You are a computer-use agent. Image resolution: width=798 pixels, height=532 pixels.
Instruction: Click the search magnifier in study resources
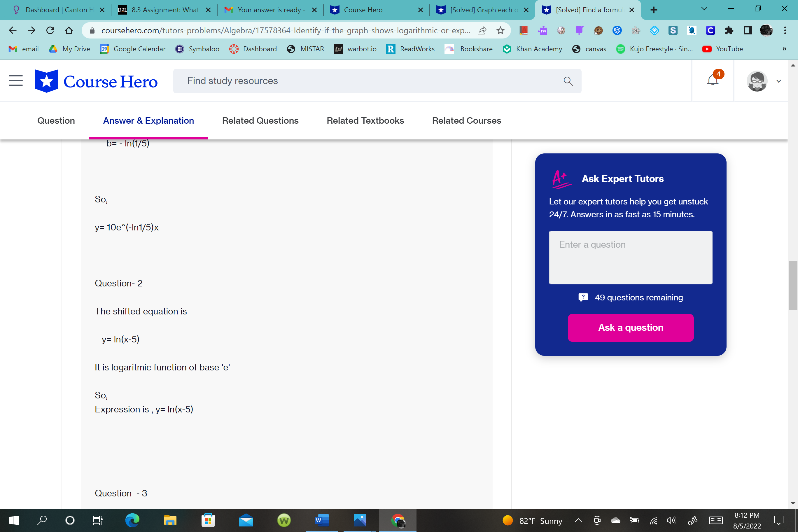(x=568, y=81)
